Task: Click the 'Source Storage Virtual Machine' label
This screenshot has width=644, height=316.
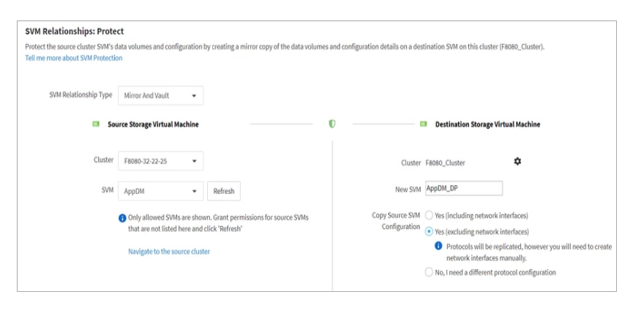Action: 153,124
